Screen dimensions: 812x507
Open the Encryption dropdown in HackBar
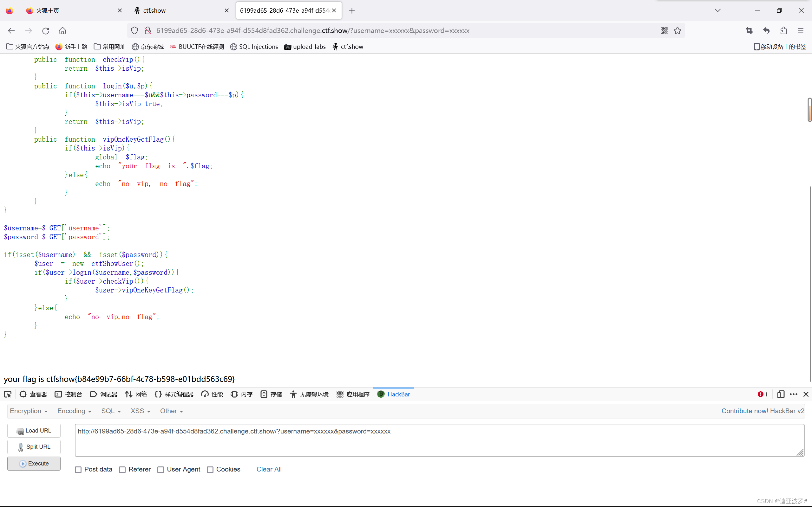(29, 411)
